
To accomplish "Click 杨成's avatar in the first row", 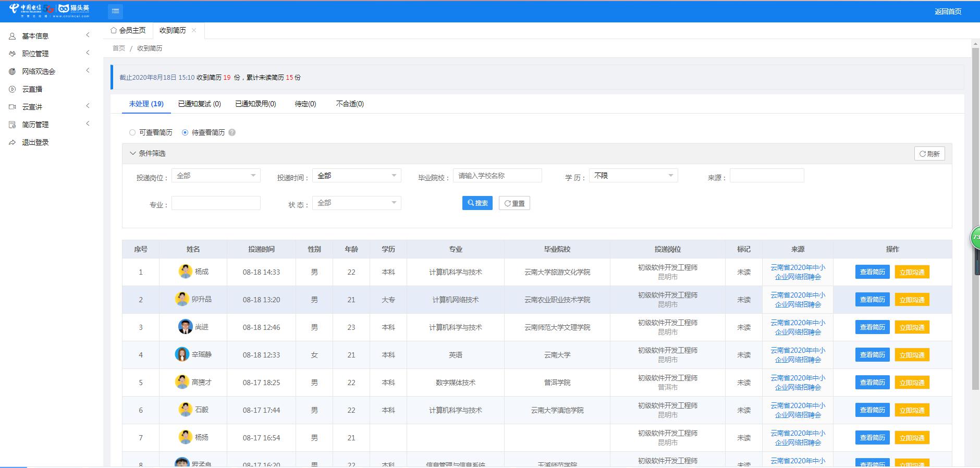I will tap(185, 272).
